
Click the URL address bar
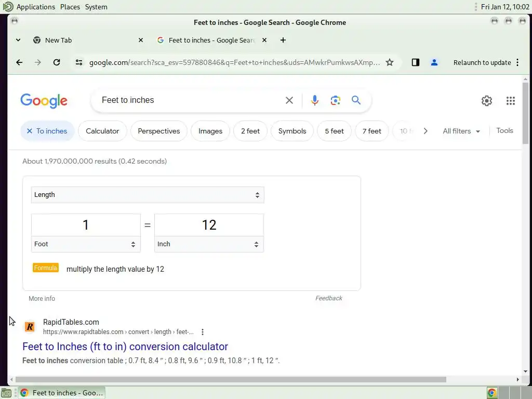pyautogui.click(x=234, y=62)
